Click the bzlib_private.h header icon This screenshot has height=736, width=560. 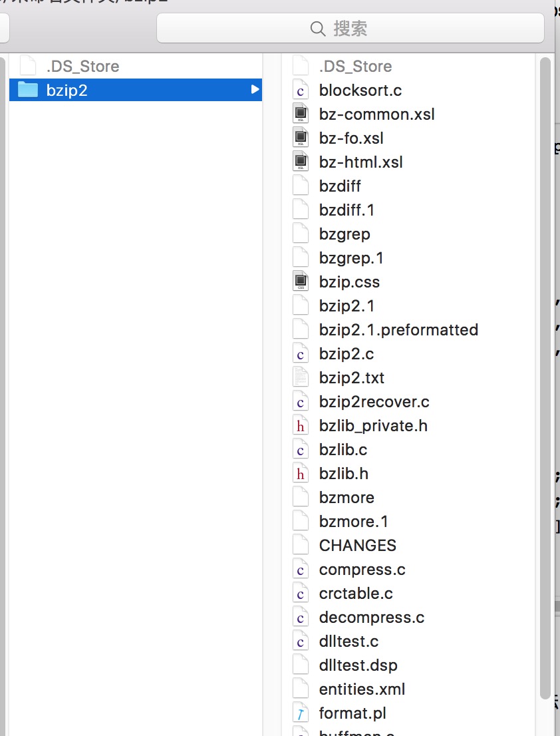coord(301,426)
